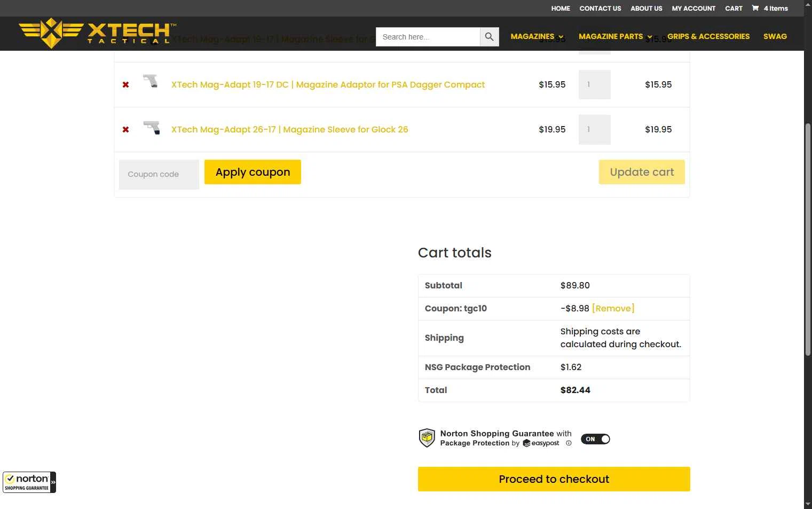Click the Apply coupon button
This screenshot has height=509, width=812.
pyautogui.click(x=253, y=172)
